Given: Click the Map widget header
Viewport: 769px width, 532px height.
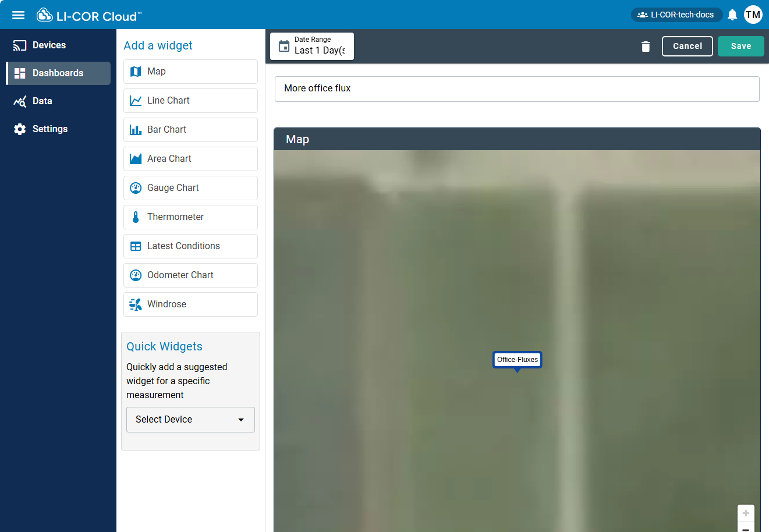Looking at the screenshot, I should click(x=517, y=139).
